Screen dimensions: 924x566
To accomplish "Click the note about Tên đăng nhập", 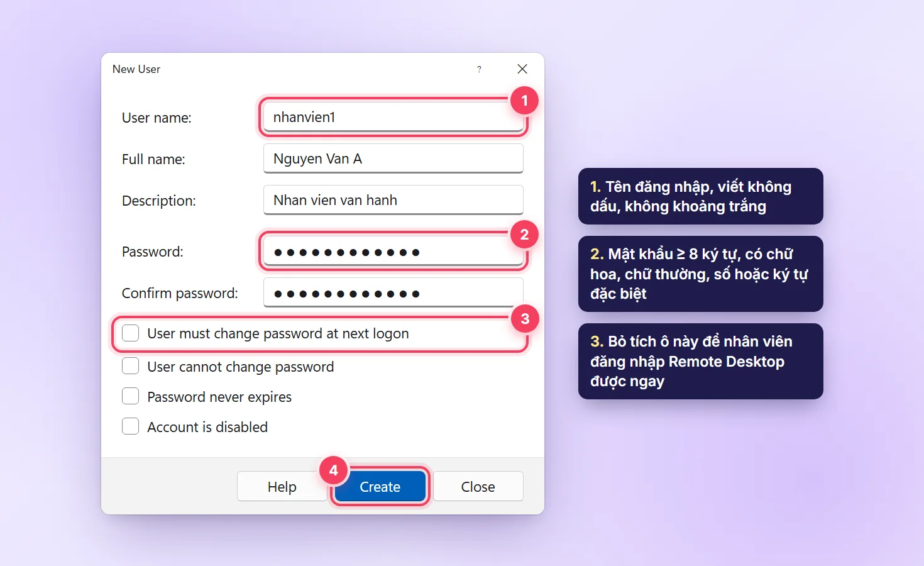I will click(x=700, y=196).
